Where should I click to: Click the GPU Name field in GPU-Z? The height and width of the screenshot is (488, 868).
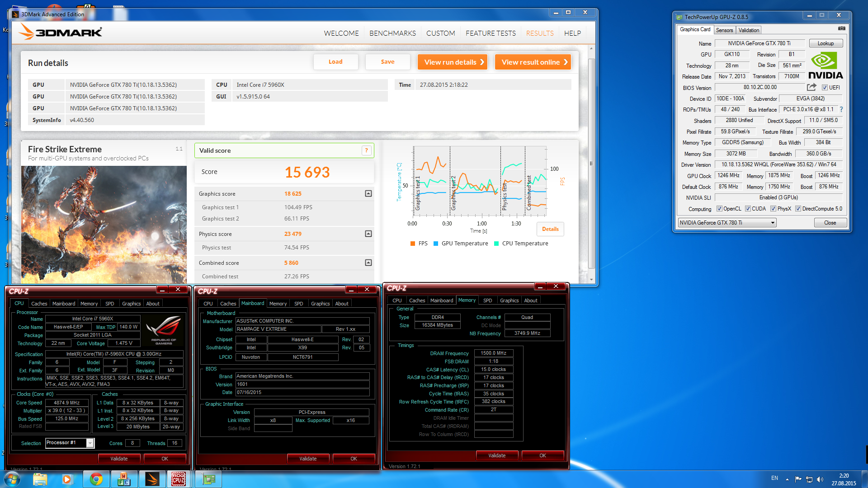759,43
